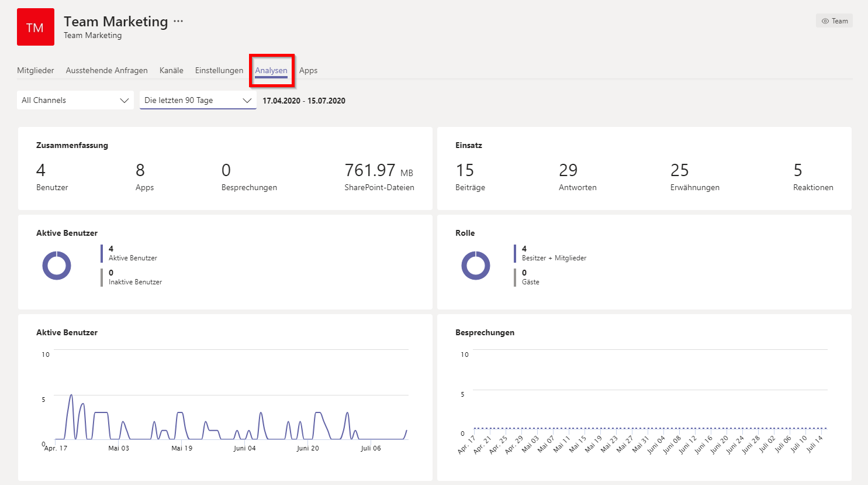Open the Einstellungen tab
This screenshot has width=868, height=485.
pos(219,70)
